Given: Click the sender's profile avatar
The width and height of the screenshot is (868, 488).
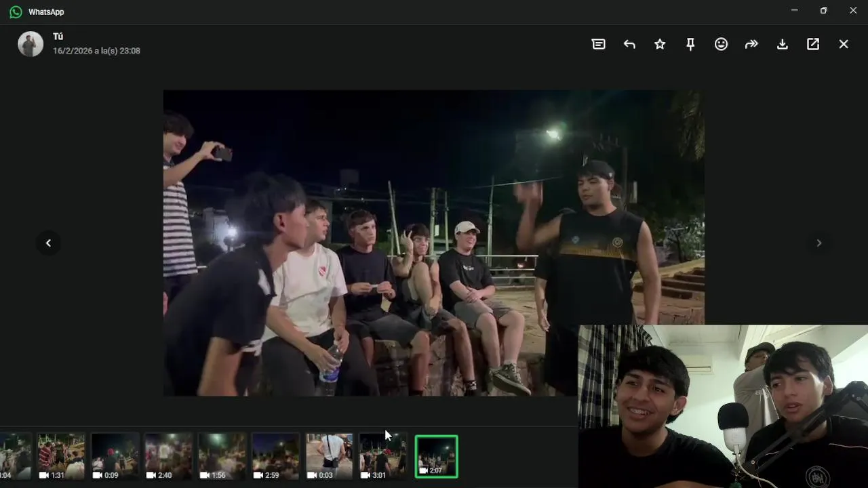Looking at the screenshot, I should [31, 44].
